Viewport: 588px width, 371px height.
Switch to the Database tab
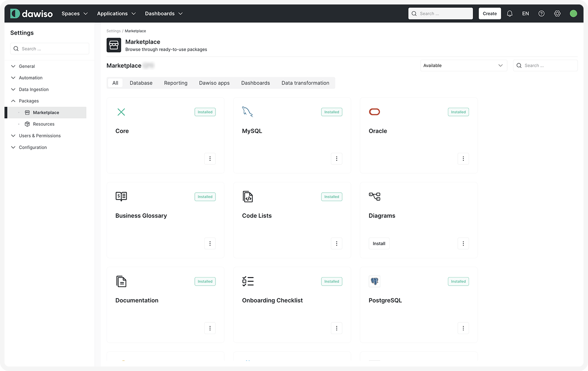[x=141, y=83]
